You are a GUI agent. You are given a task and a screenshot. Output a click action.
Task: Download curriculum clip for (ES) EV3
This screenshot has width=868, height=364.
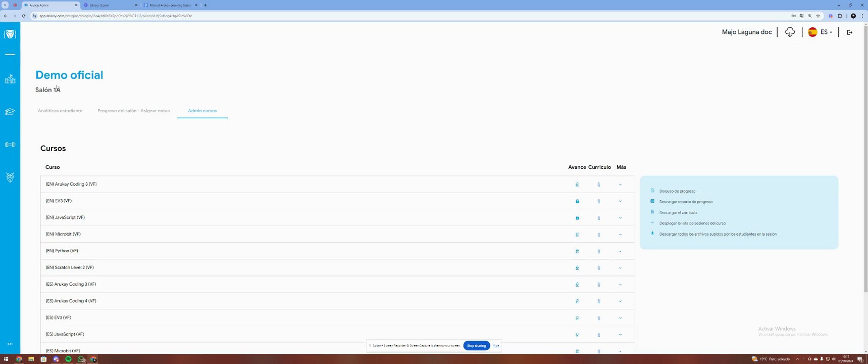coord(599,318)
